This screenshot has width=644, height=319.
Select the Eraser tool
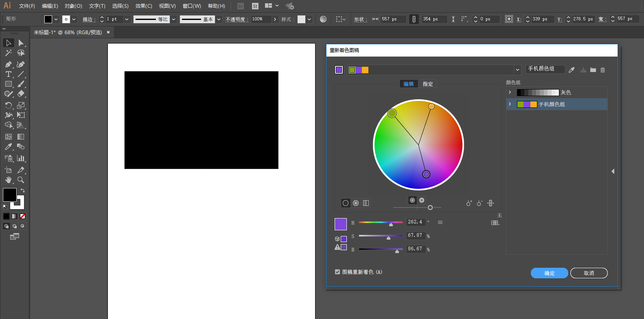pyautogui.click(x=21, y=94)
